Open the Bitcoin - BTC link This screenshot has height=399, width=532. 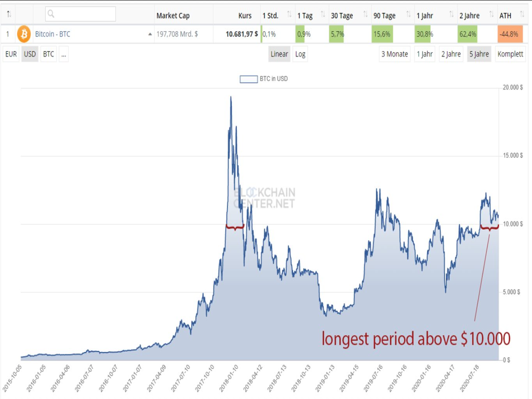click(x=52, y=34)
